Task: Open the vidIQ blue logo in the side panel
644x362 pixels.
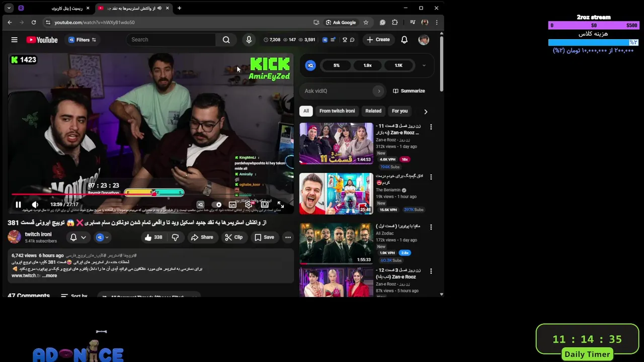Action: pos(310,65)
